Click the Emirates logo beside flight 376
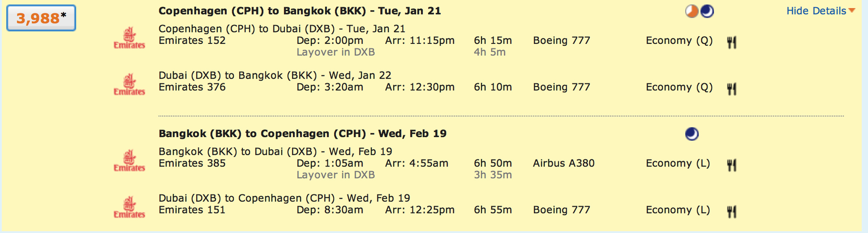 129,85
